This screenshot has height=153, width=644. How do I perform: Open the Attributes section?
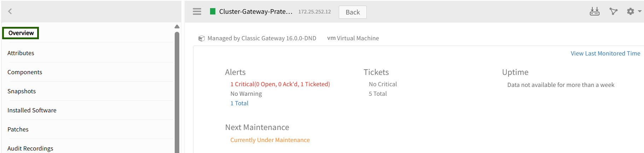pos(21,53)
